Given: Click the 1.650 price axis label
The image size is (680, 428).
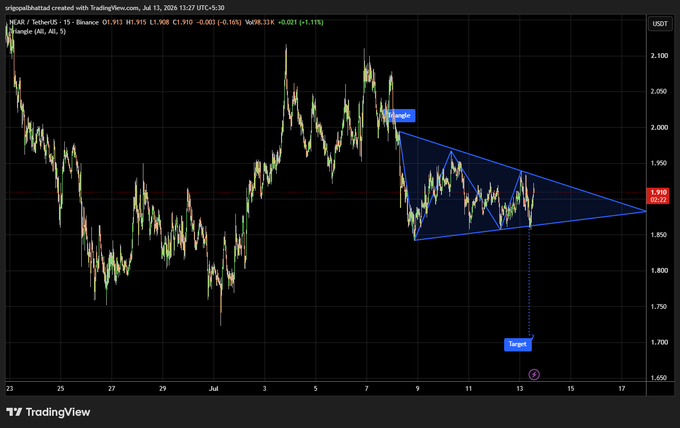Looking at the screenshot, I should (659, 378).
